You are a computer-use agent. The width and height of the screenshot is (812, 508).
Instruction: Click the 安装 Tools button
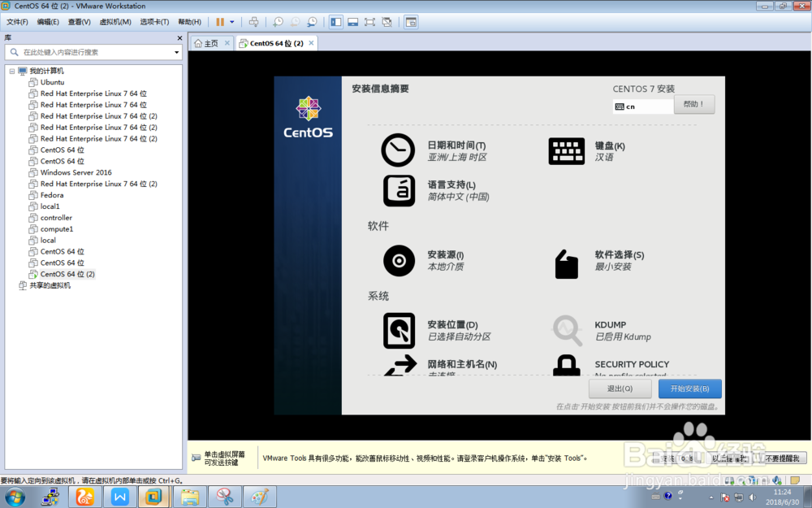click(x=677, y=458)
